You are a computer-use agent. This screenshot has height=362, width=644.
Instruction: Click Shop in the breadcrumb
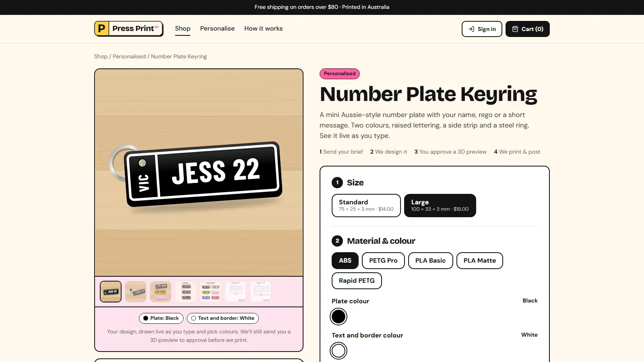[x=101, y=56]
